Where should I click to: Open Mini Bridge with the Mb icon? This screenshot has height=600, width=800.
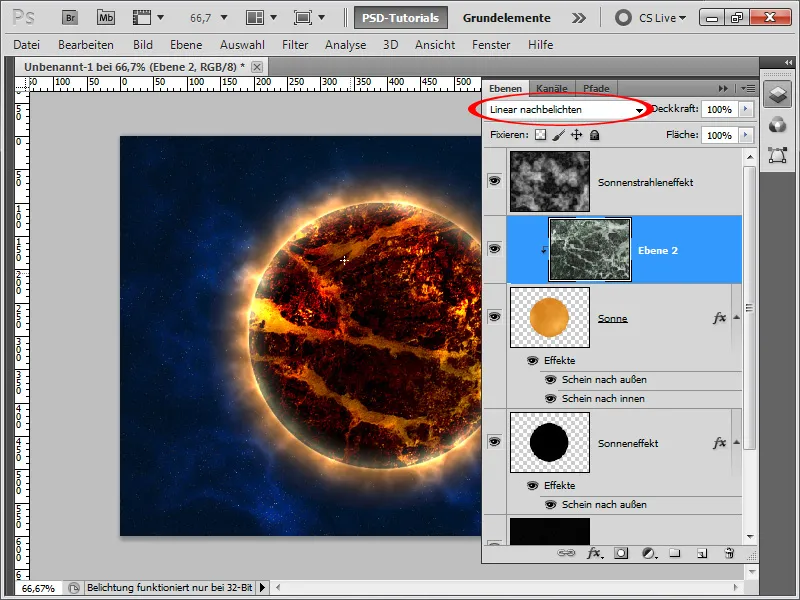106,18
